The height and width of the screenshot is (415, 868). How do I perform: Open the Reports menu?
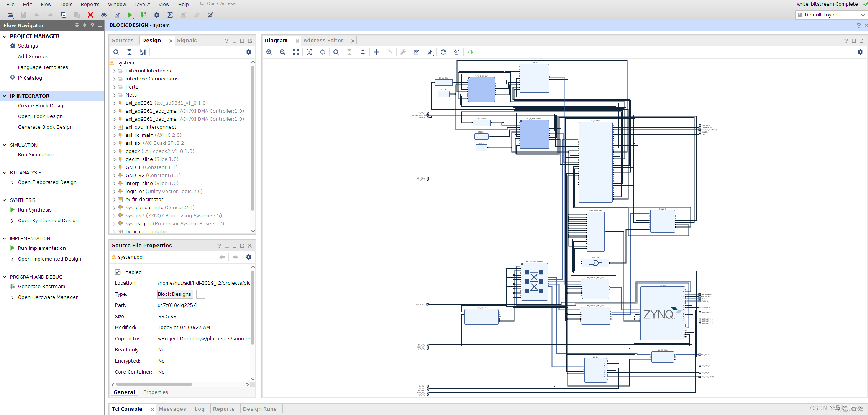point(90,4)
